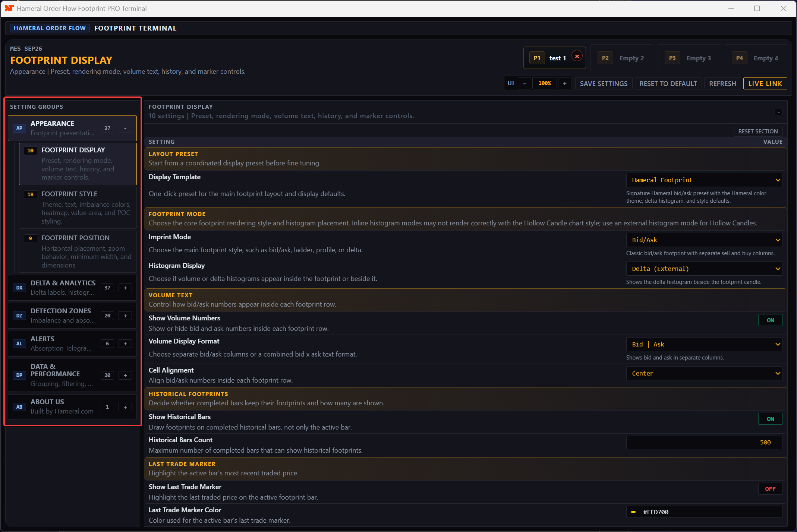Click the Hameral app logo in title bar
The image size is (797, 532).
point(9,8)
